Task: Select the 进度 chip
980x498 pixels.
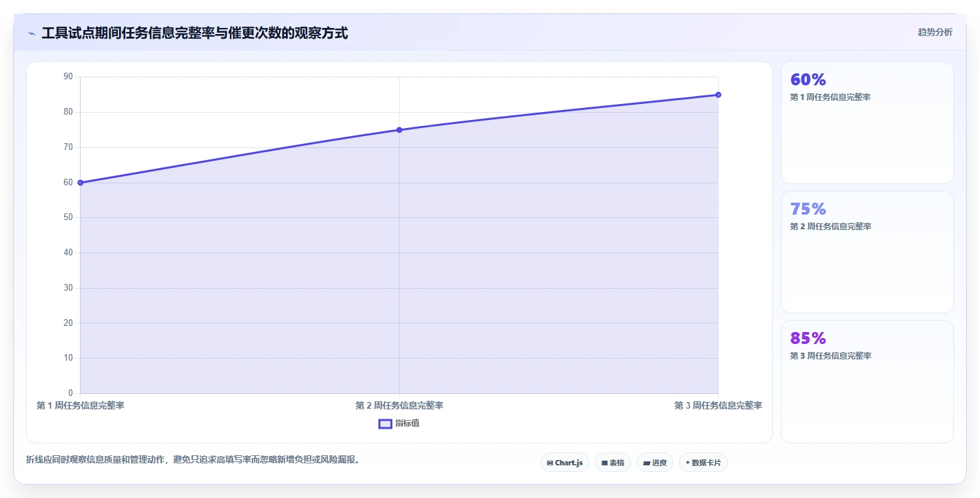Action: coord(655,463)
